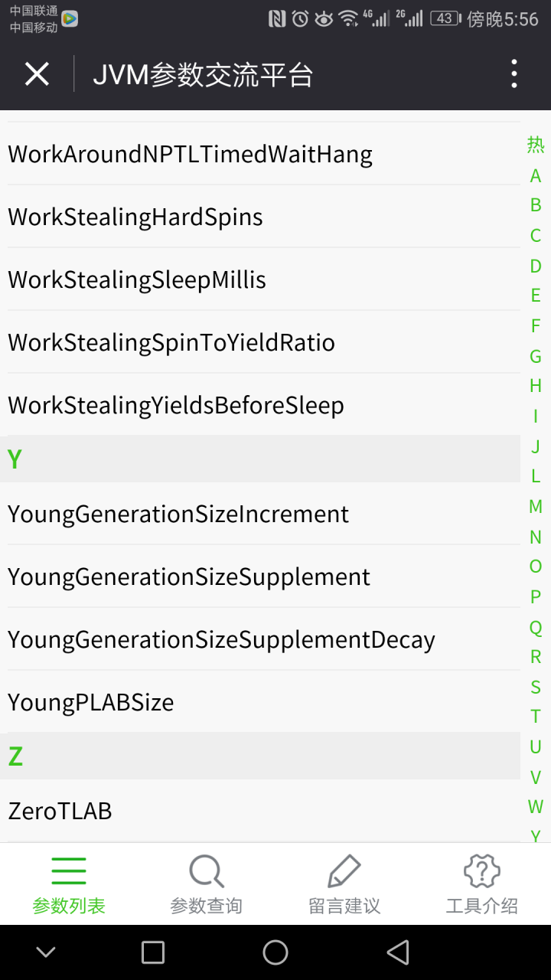Tap Android home circle button
This screenshot has height=980, width=551.
[x=275, y=952]
